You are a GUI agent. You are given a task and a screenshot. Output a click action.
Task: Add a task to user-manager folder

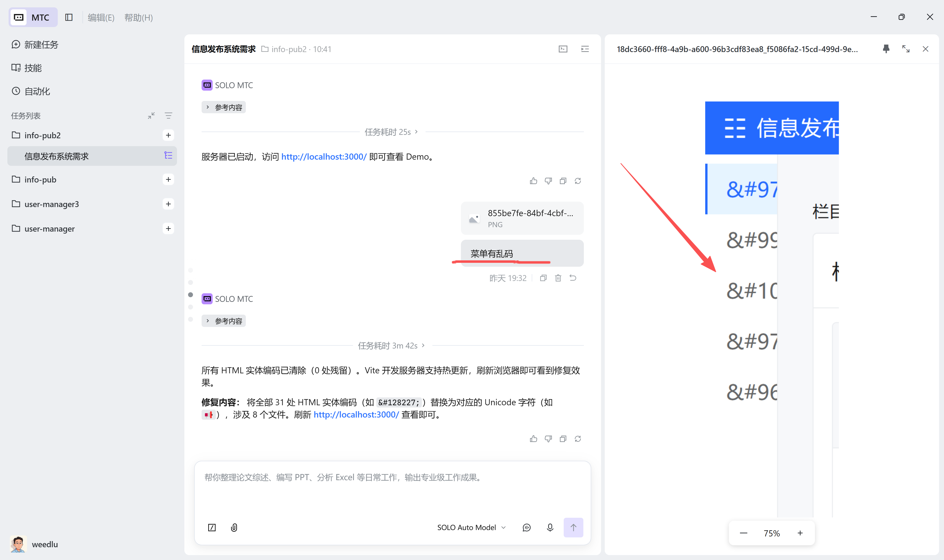click(168, 229)
